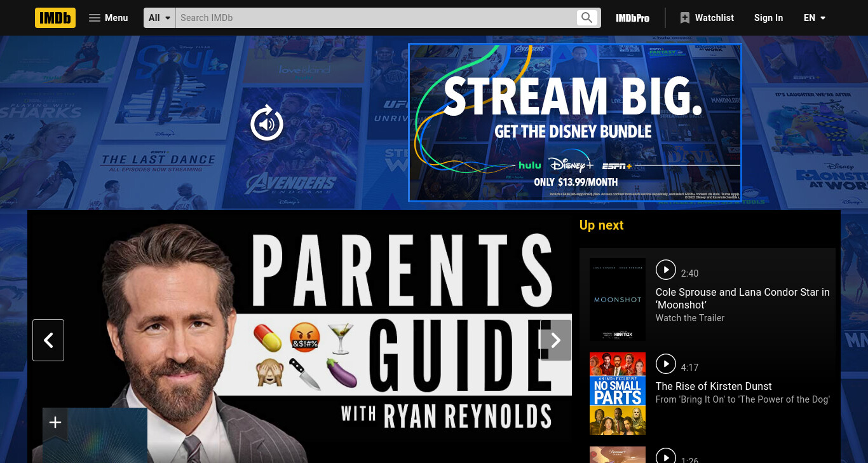Play The Rise of Kirsten Dunst video

click(665, 363)
